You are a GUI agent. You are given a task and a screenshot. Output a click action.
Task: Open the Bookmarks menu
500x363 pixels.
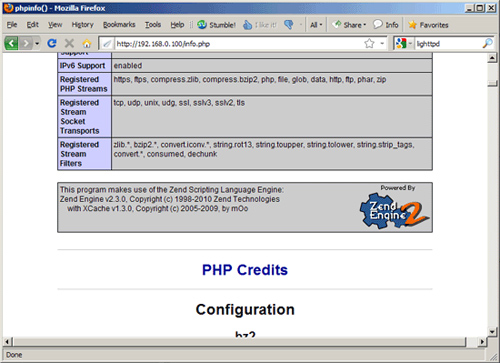(119, 25)
